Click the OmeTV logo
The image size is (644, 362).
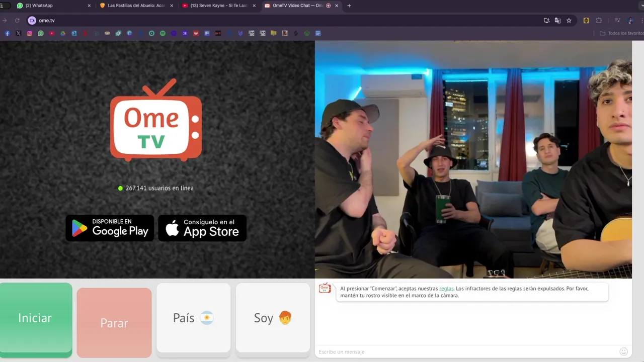[156, 120]
